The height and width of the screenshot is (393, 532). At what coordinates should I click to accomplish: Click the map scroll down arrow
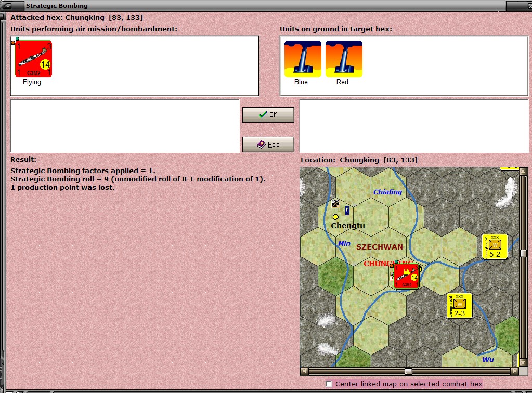point(523,363)
